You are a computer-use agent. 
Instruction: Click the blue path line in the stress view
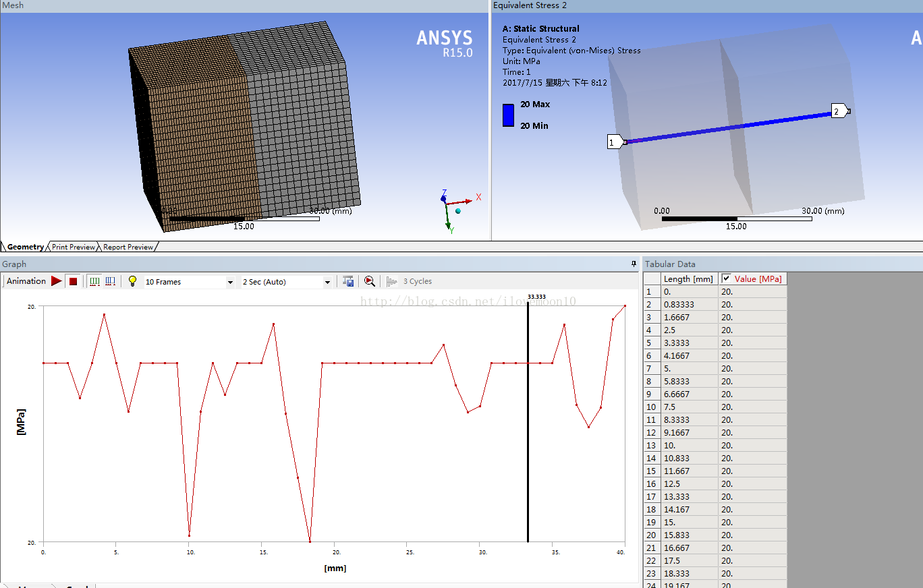[x=729, y=127]
